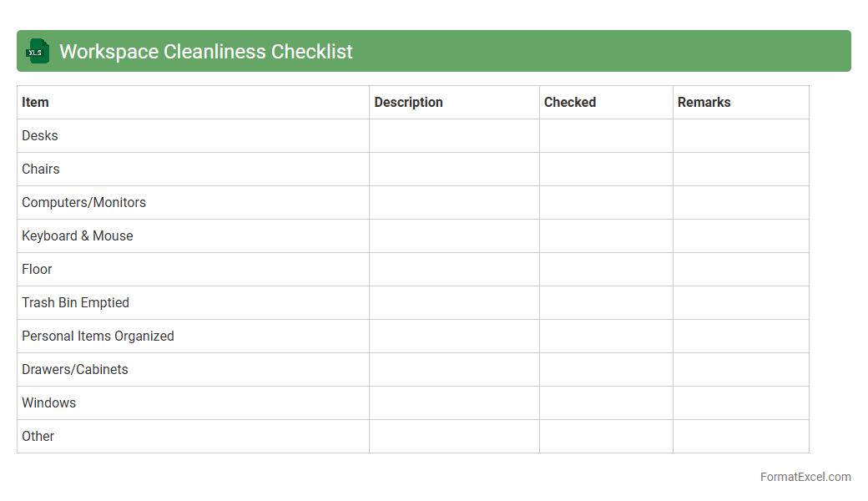Screen dimensions: 868x501
Task: Click the Checked cell for Desks
Action: (x=606, y=136)
